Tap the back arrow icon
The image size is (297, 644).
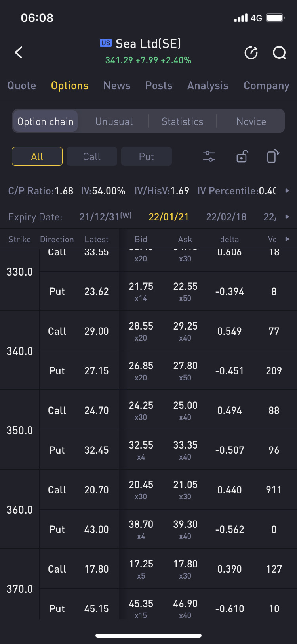click(19, 52)
